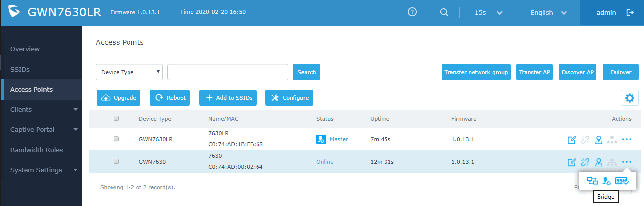Click the SSH icon in popup
The image size is (644, 206).
(622, 181)
